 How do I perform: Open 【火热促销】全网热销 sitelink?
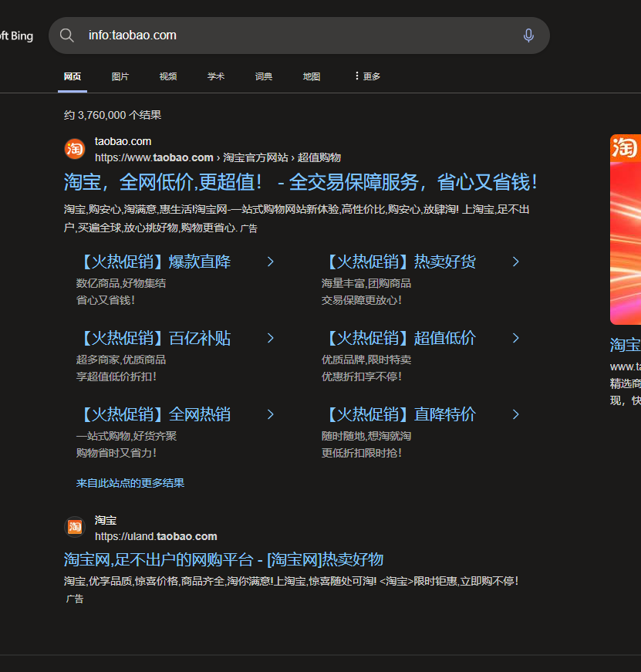click(154, 414)
